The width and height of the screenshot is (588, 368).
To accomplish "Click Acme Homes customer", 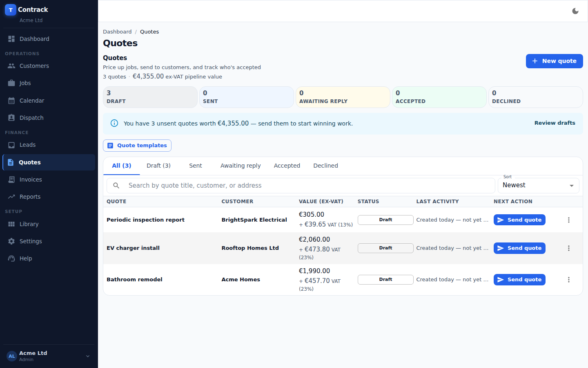I will [x=241, y=280].
